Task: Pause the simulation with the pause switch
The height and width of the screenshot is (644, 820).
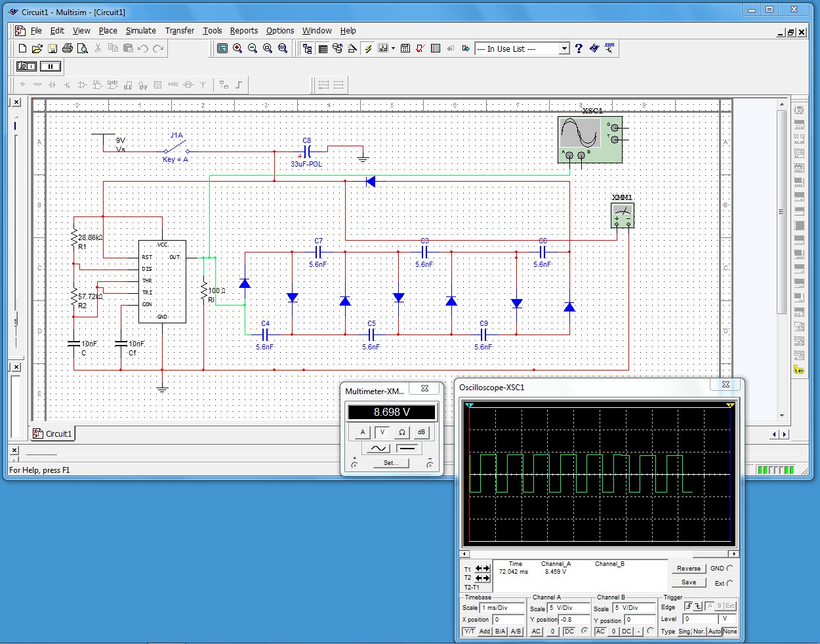Action: click(x=51, y=66)
